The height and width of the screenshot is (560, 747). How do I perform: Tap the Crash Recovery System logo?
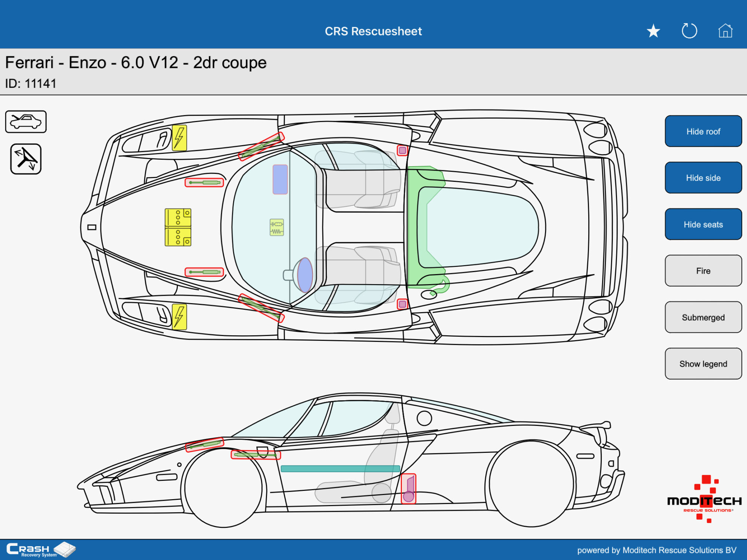(40, 550)
